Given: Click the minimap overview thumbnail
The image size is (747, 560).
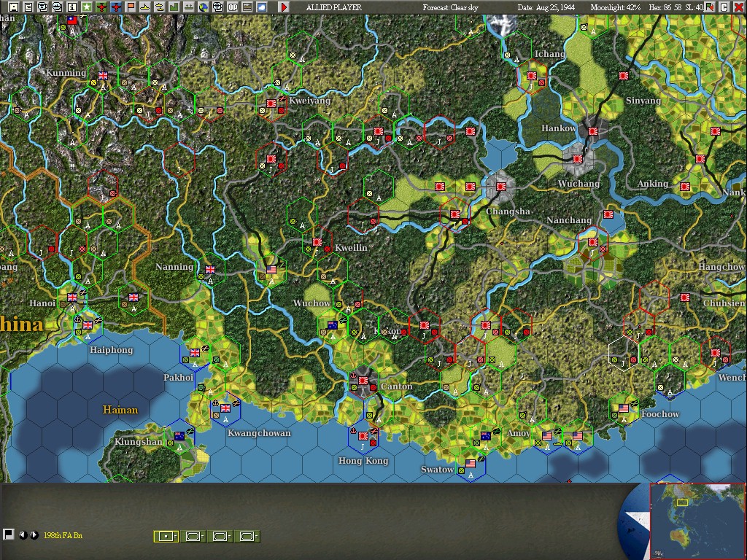Looking at the screenshot, I should (697, 521).
